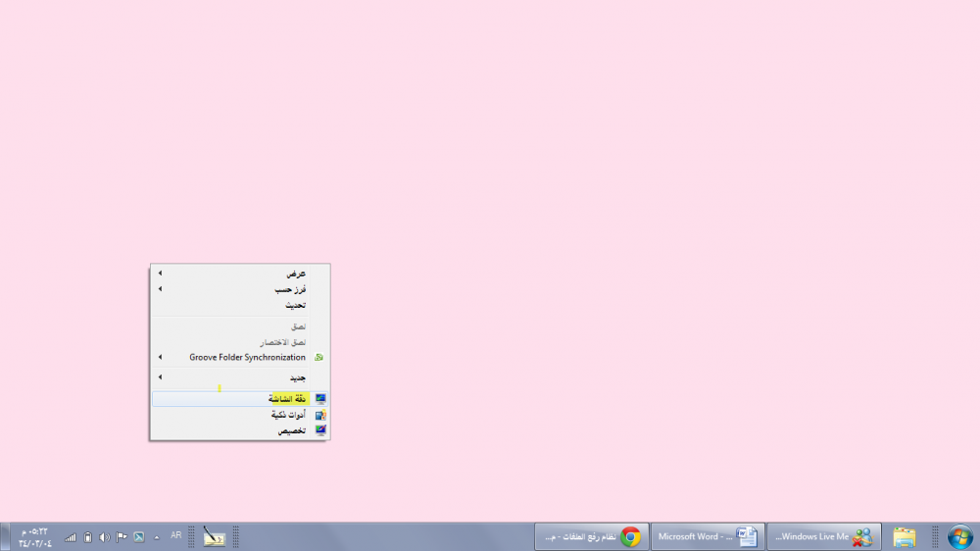Click the AR language bar indicator
Viewport: 980px width, 551px height.
pos(176,535)
